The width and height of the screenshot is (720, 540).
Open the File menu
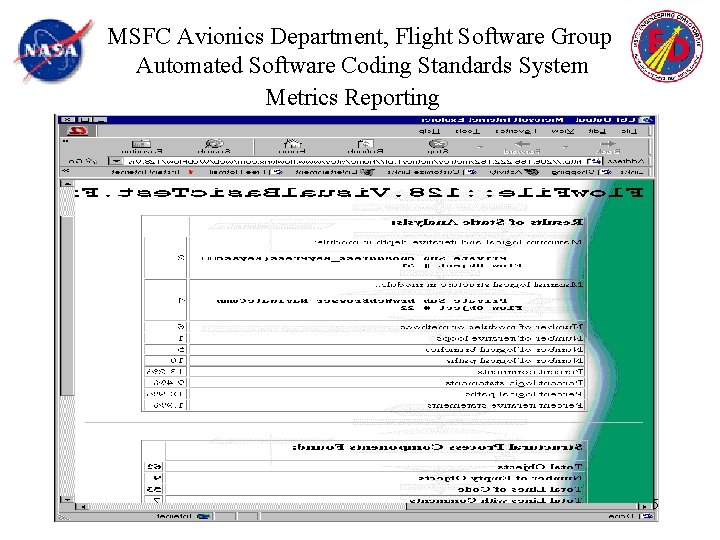[x=629, y=131]
